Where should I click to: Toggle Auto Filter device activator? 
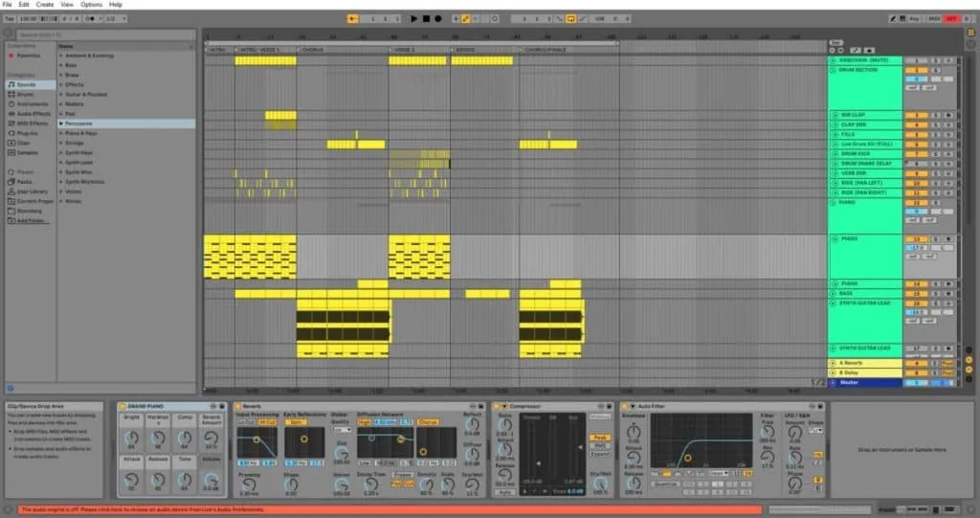click(x=624, y=407)
